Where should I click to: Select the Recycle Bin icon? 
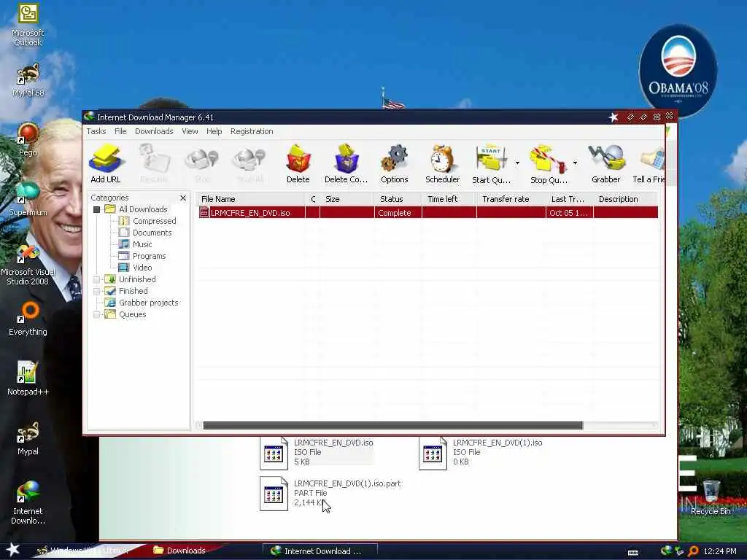point(711,497)
